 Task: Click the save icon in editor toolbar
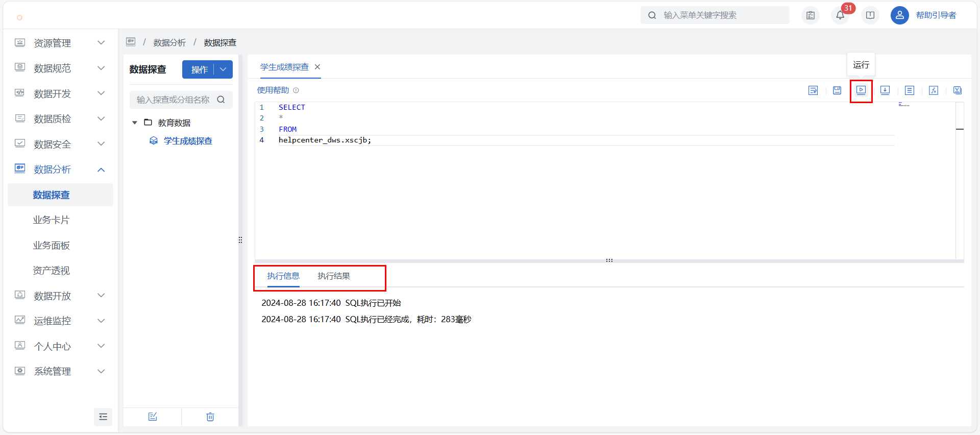837,90
